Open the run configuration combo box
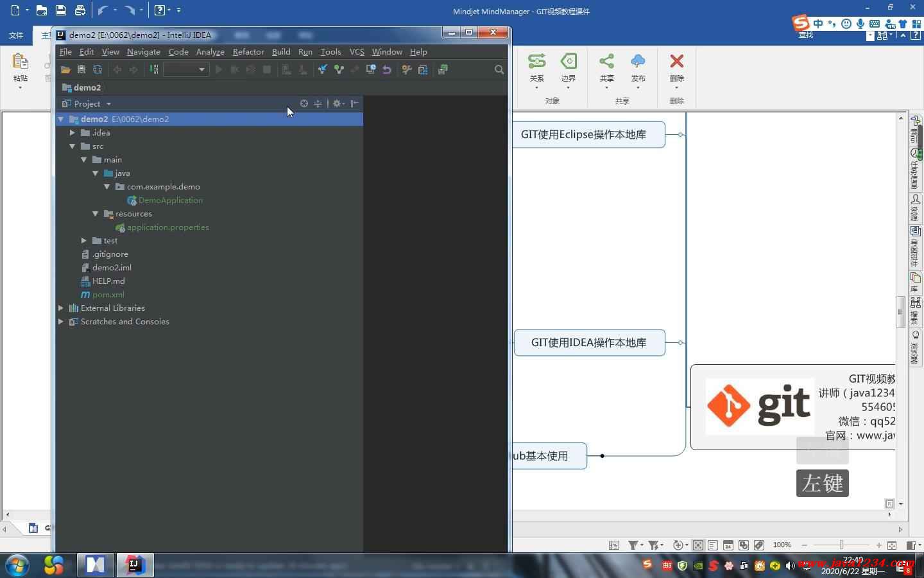 coord(186,69)
